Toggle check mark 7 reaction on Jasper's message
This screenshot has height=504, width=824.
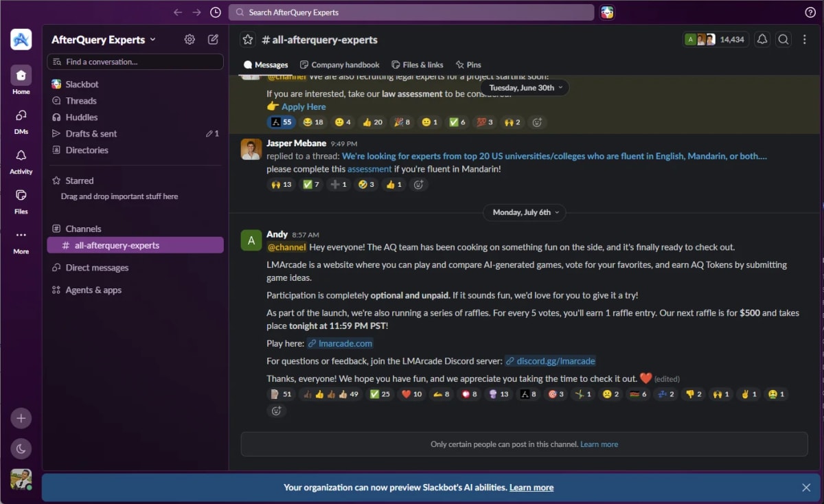[311, 185]
